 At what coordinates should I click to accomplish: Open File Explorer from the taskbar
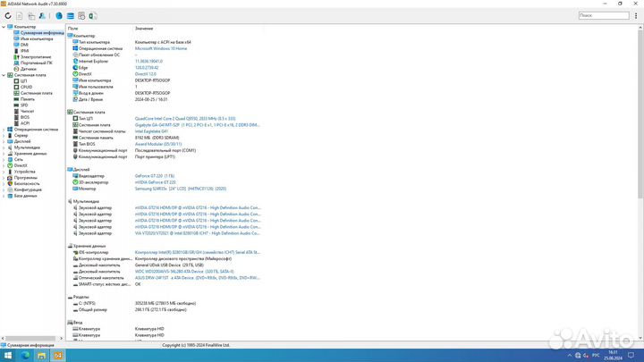41,356
